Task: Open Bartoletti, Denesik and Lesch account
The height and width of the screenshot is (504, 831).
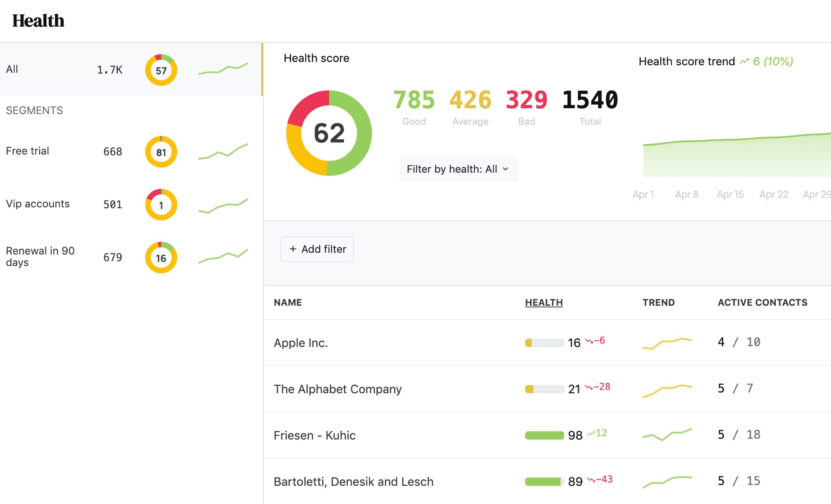Action: [x=353, y=481]
